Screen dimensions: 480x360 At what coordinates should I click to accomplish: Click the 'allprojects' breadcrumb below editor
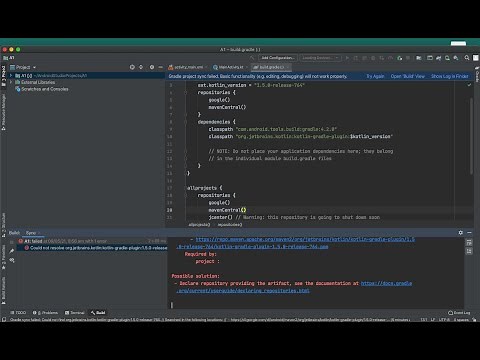click(199, 225)
